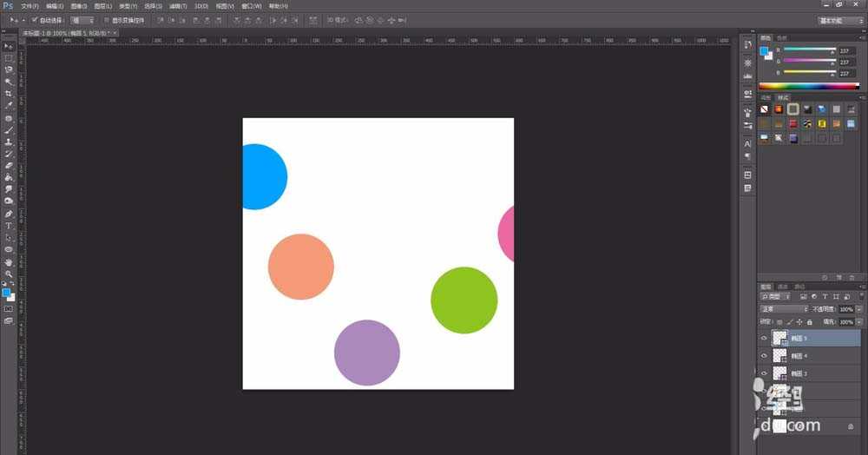Select the Crop tool
Viewport: 868px width, 455px height.
[9, 93]
